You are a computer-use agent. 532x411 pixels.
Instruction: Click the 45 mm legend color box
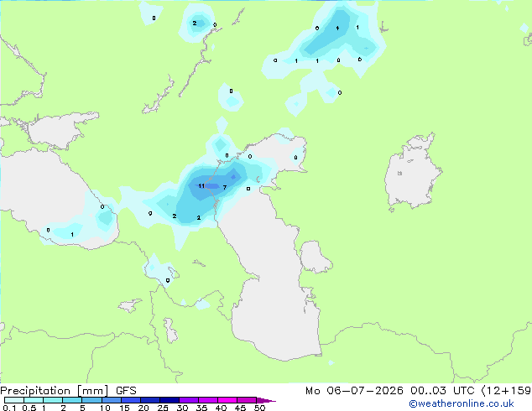tap(247, 400)
